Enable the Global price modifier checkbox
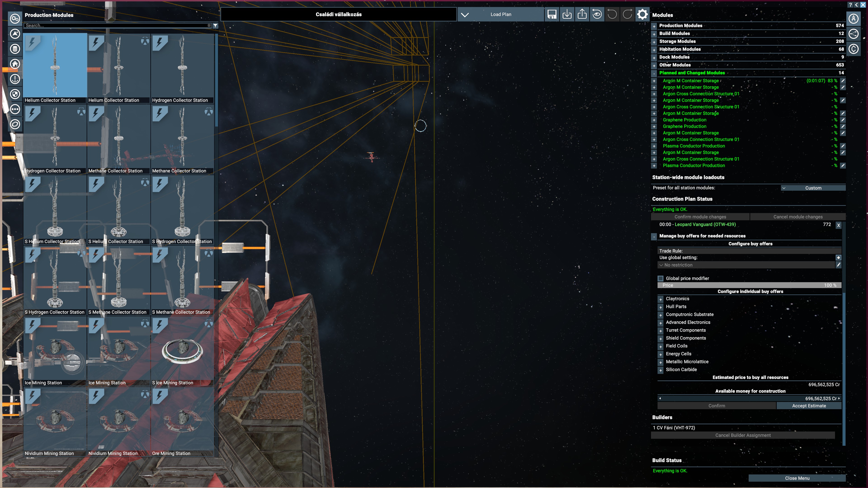Screen dimensions: 868x488 (661, 279)
